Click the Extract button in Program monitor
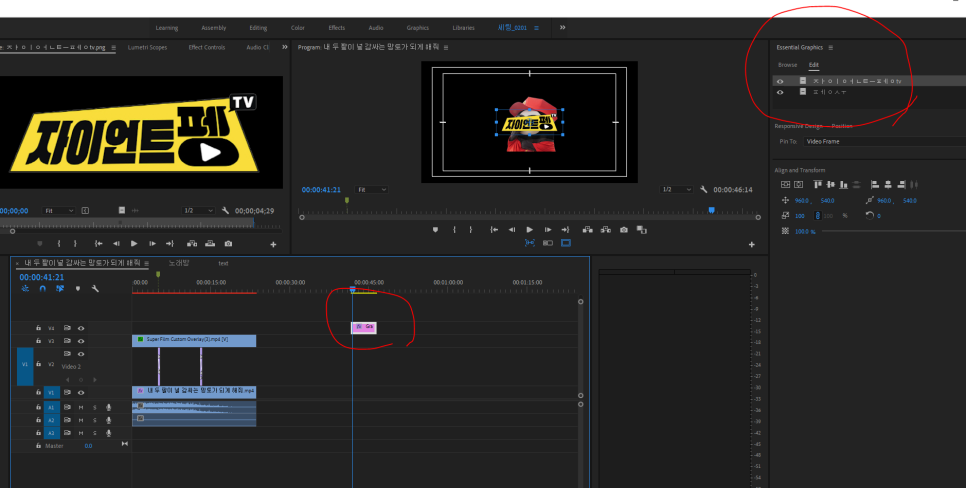 [x=606, y=229]
